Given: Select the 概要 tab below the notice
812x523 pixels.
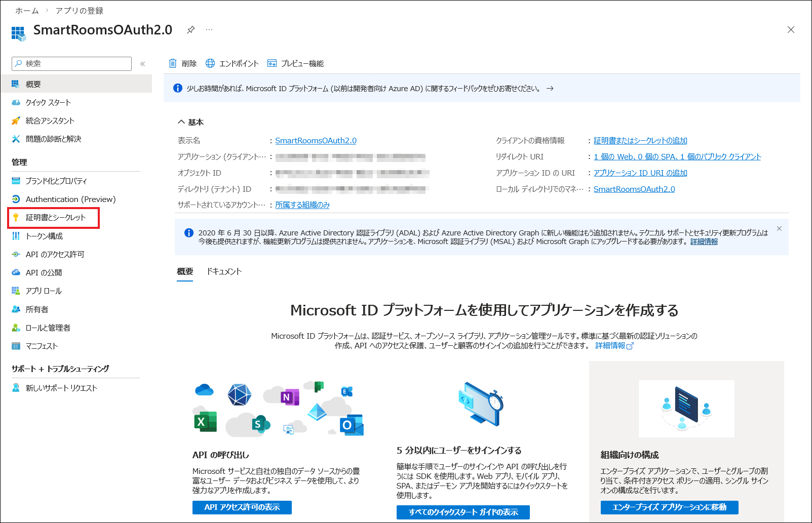Looking at the screenshot, I should pos(185,271).
